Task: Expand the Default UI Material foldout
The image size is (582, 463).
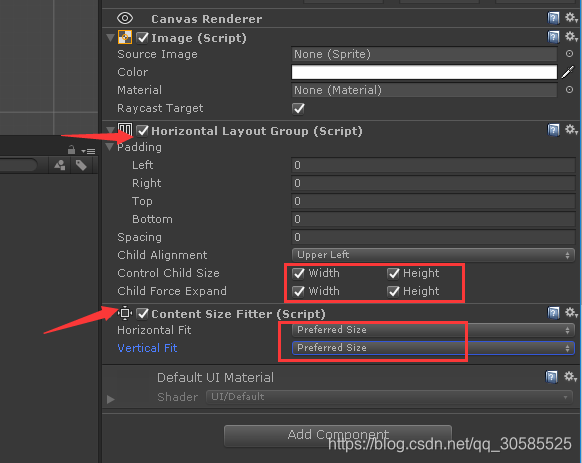Action: (x=110, y=400)
